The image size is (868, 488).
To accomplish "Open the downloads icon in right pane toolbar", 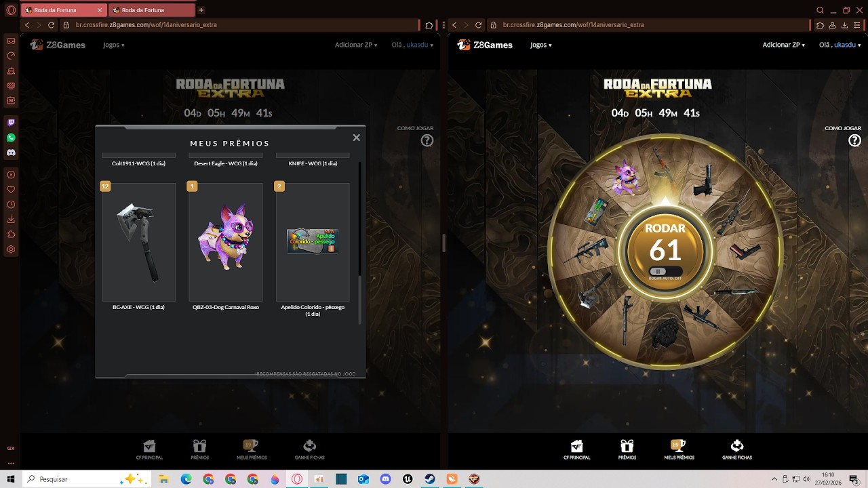I will [x=845, y=25].
